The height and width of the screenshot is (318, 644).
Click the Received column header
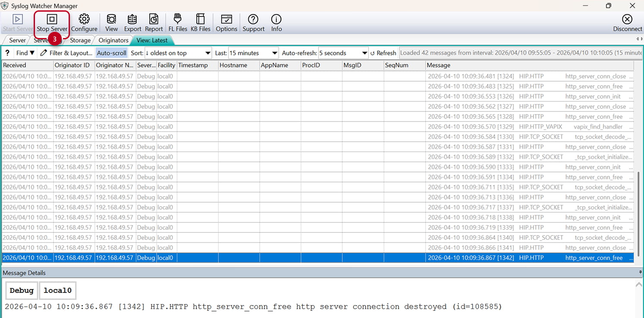(27, 65)
